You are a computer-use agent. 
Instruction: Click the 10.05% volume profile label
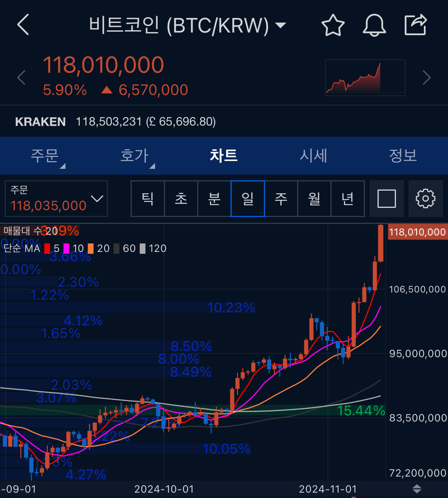tap(226, 449)
